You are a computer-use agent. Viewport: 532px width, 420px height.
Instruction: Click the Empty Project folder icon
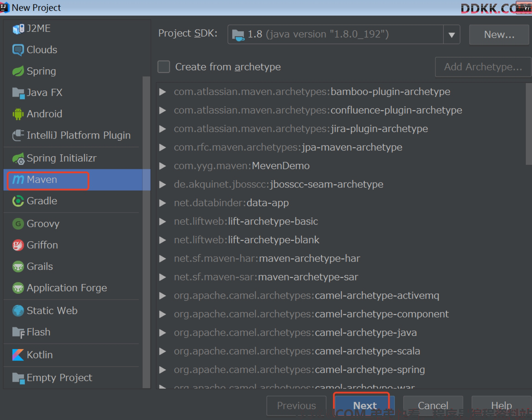coord(18,378)
